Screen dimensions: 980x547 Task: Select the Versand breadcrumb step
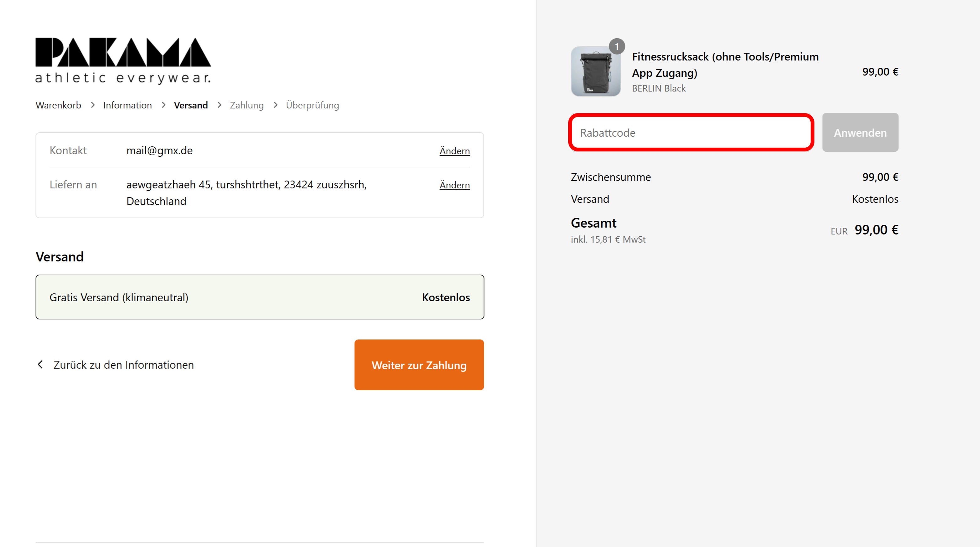click(191, 105)
